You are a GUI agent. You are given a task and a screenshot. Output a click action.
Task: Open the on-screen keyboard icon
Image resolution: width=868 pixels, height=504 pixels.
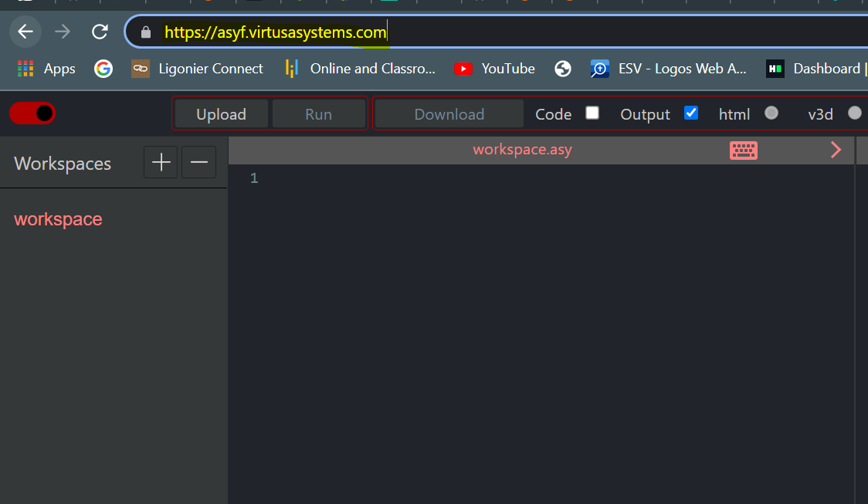(743, 150)
